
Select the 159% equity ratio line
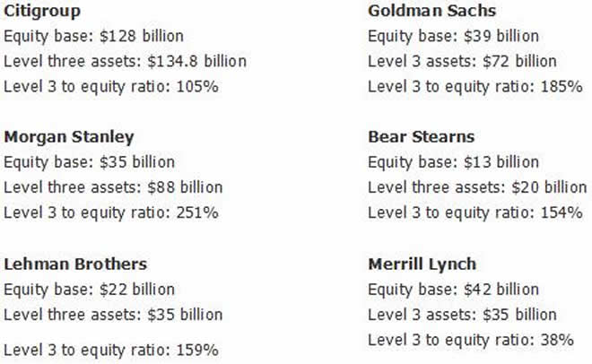[110, 350]
